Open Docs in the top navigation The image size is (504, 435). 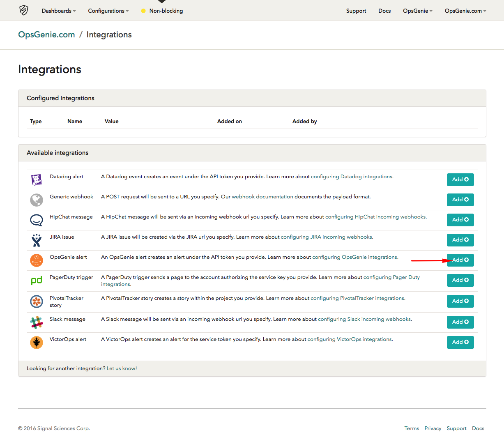click(384, 11)
